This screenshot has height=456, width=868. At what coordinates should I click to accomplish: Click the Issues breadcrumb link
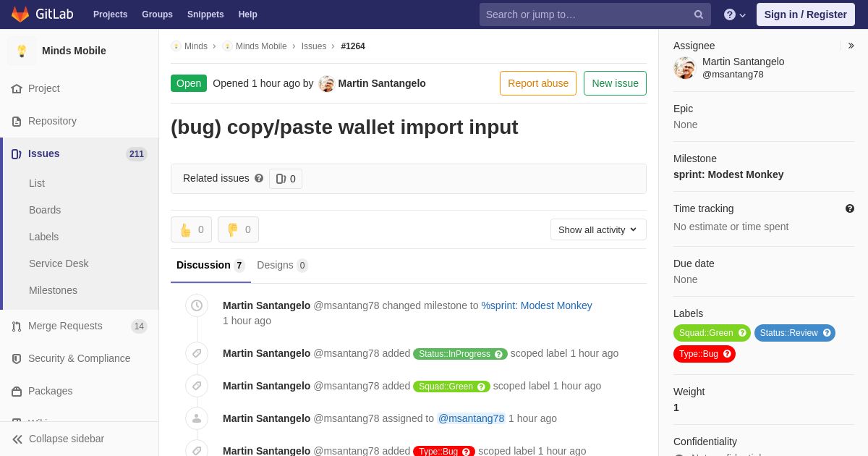click(x=314, y=46)
